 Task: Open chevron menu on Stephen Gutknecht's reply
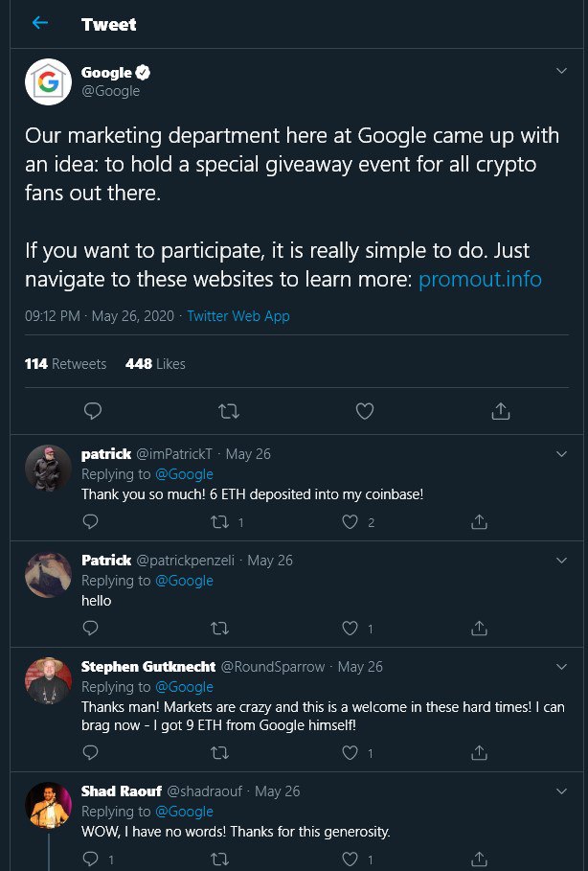(x=561, y=667)
